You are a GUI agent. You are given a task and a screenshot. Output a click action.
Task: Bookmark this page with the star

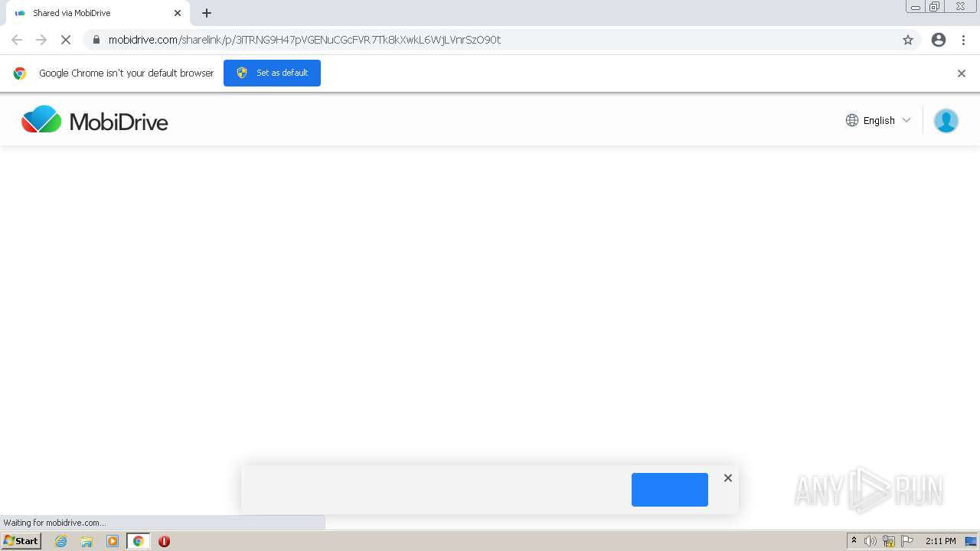pos(908,40)
